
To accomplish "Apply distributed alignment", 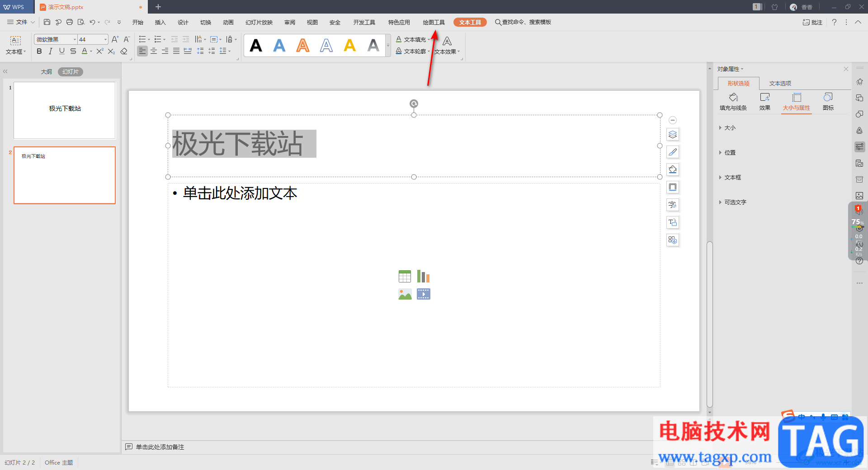I will 188,51.
